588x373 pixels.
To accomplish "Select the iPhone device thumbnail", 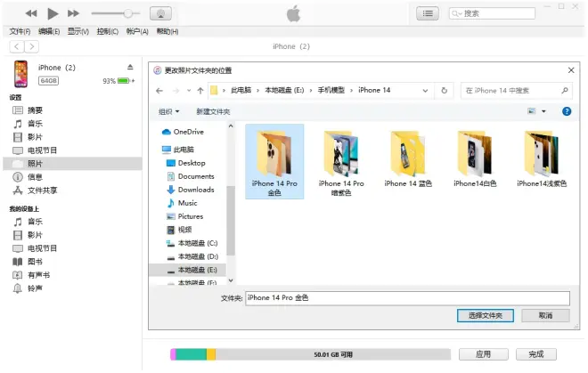I will [21, 74].
